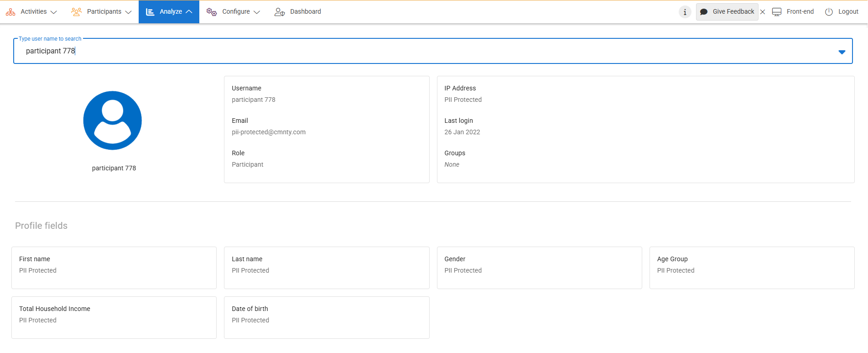This screenshot has height=353, width=868.
Task: Click the Logout link
Action: click(x=848, y=12)
